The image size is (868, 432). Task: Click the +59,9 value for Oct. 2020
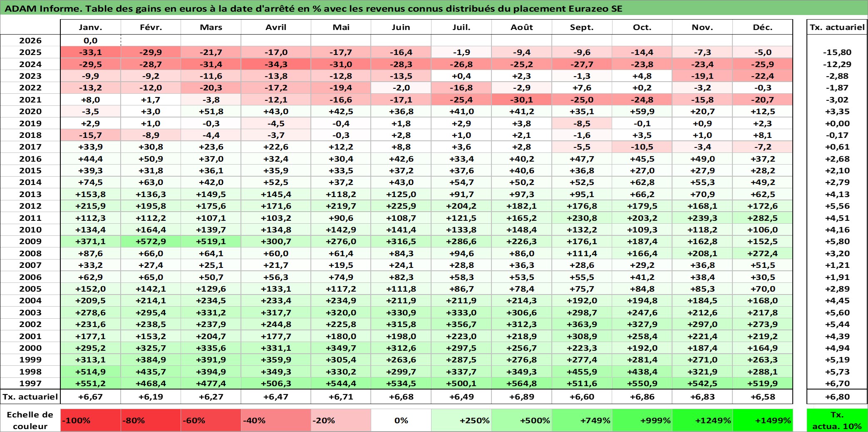tap(642, 111)
